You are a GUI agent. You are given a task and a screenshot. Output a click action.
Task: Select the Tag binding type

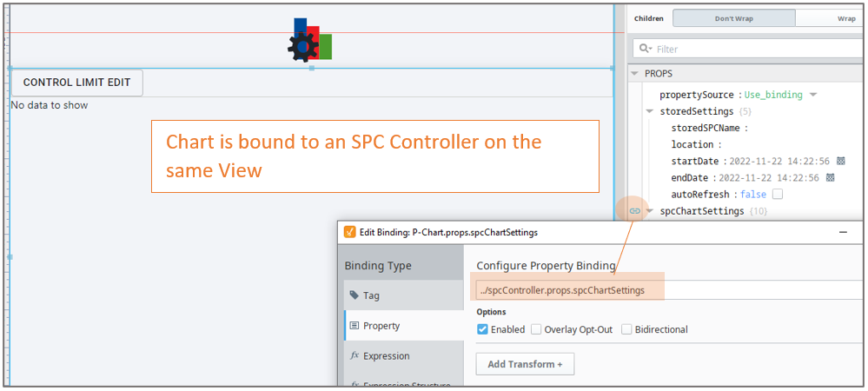(371, 295)
